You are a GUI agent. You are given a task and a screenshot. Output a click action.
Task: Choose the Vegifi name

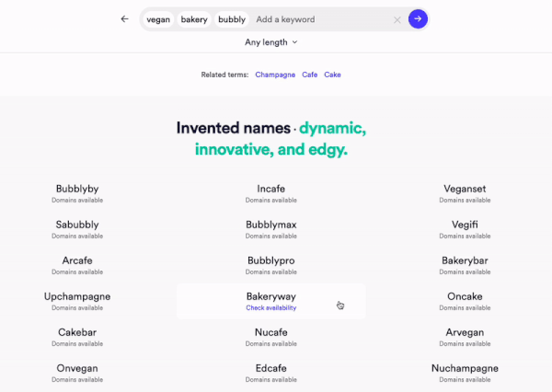[465, 225]
